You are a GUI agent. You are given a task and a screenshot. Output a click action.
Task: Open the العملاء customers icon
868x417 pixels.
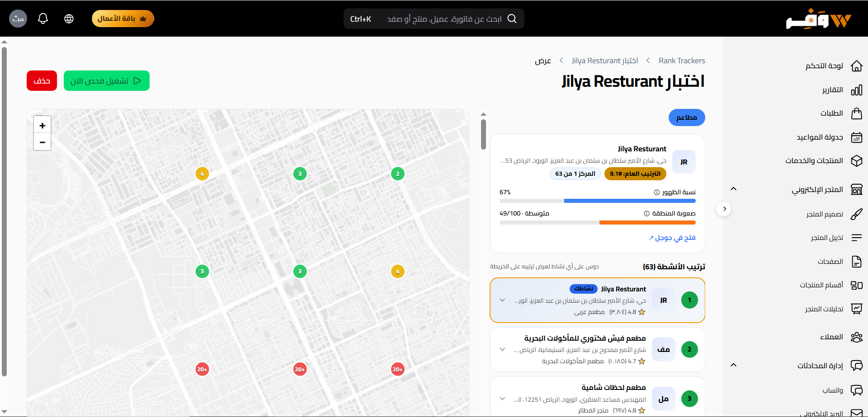pos(856,337)
